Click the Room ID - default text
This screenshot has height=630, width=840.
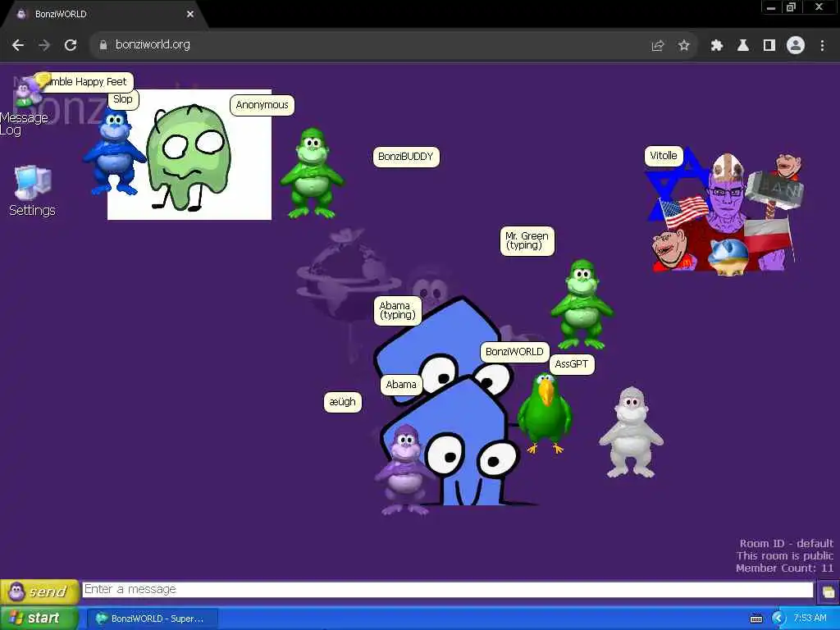pos(786,543)
